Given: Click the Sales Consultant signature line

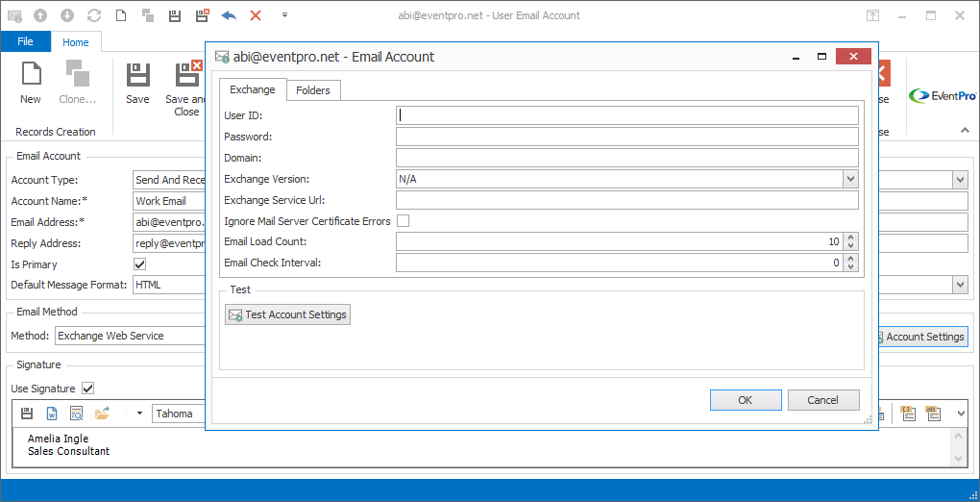Looking at the screenshot, I should click(x=69, y=451).
